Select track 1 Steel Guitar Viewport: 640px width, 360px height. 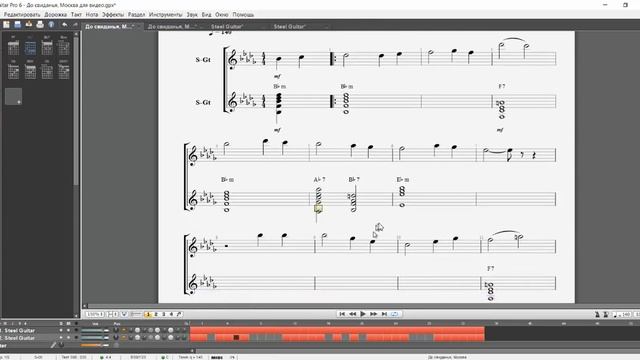tap(20, 330)
